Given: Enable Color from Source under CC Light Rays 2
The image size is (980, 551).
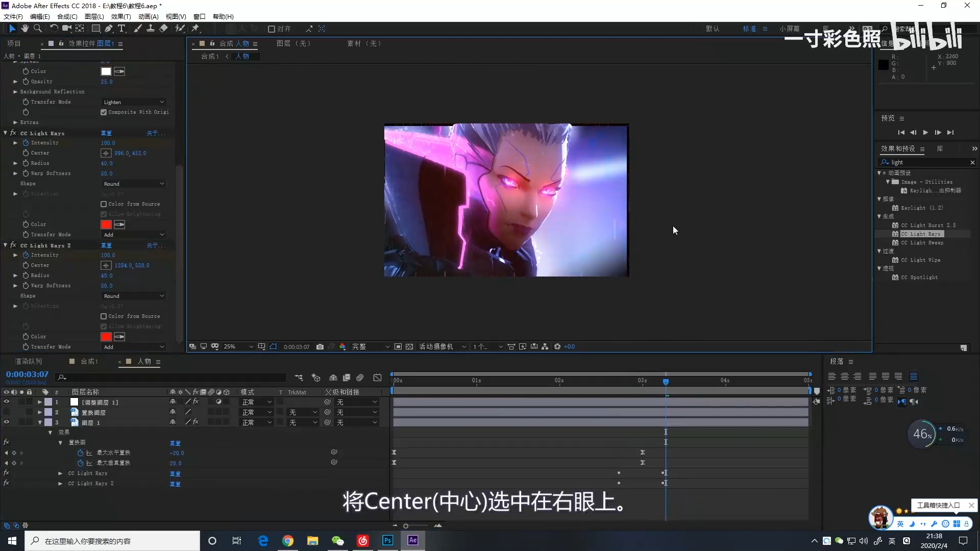Looking at the screenshot, I should point(104,316).
